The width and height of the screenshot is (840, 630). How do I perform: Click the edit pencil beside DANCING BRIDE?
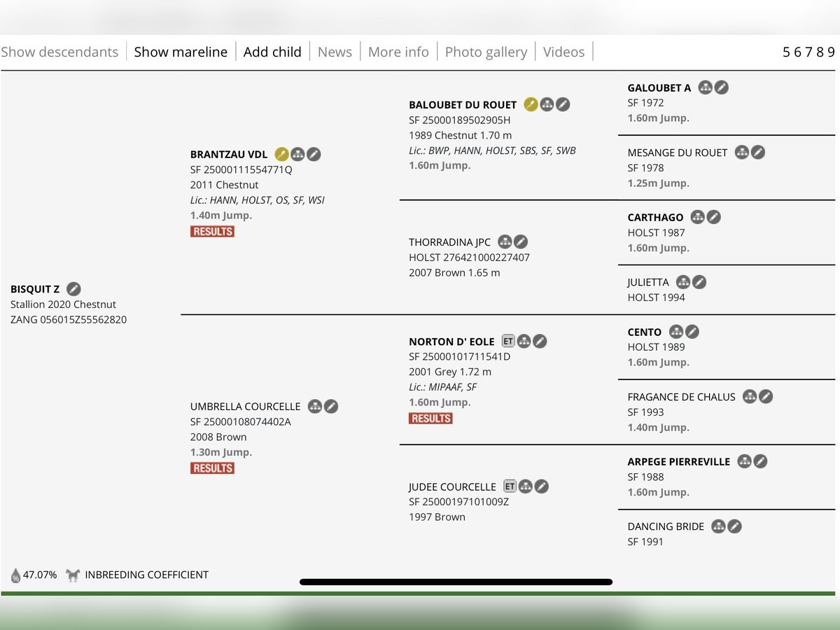(734, 526)
